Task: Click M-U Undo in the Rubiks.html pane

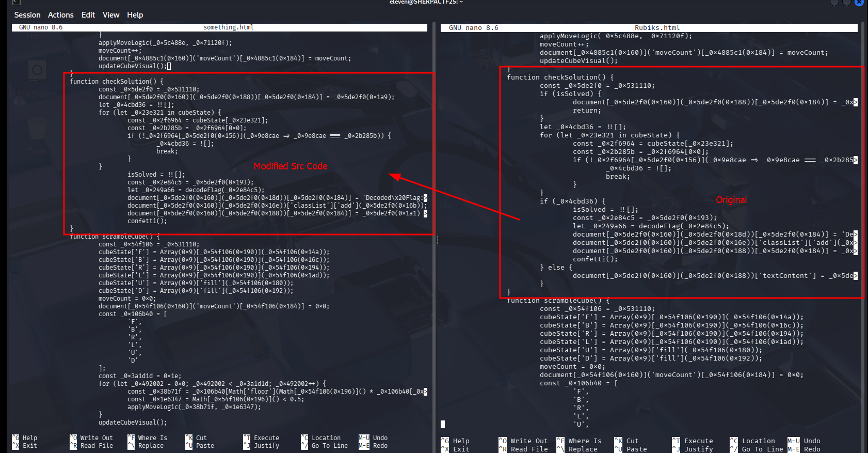Action: (804, 441)
